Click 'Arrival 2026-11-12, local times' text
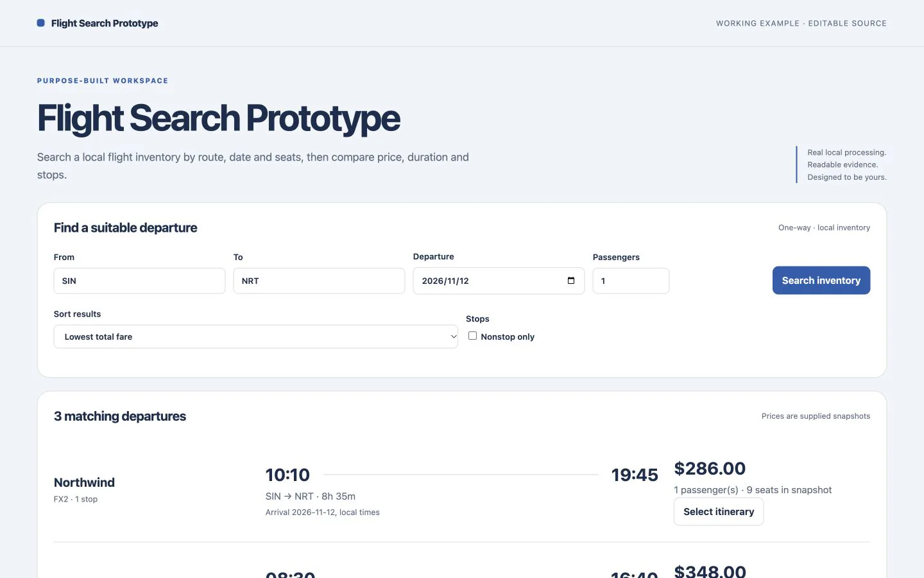This screenshot has width=924, height=578. [323, 512]
